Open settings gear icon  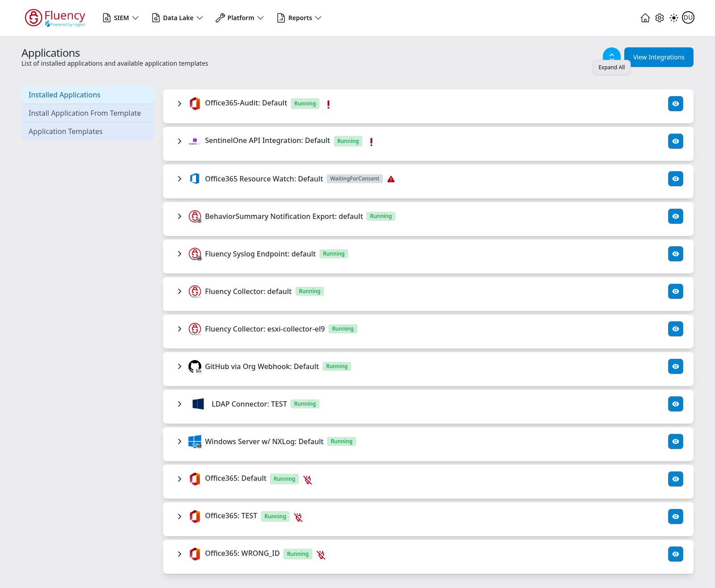click(660, 18)
